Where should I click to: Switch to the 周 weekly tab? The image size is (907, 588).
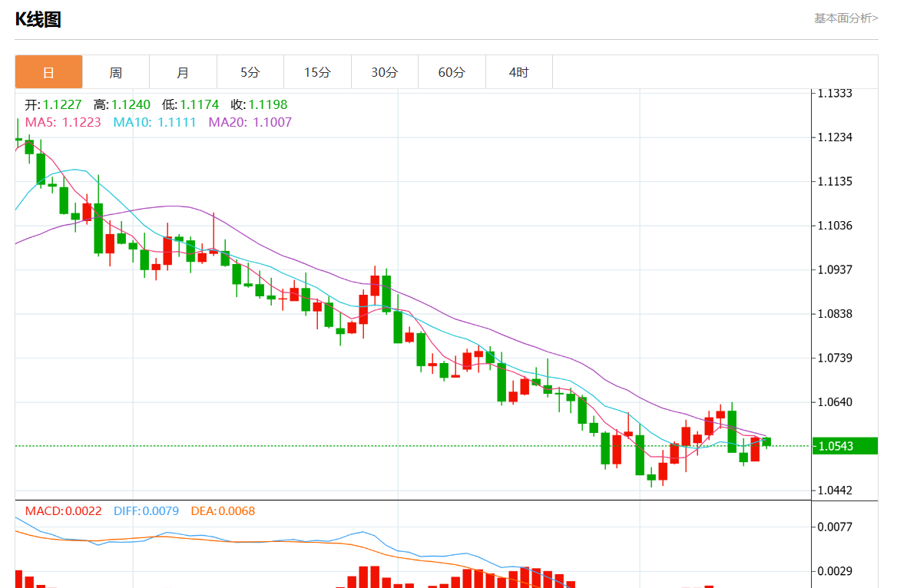[116, 72]
